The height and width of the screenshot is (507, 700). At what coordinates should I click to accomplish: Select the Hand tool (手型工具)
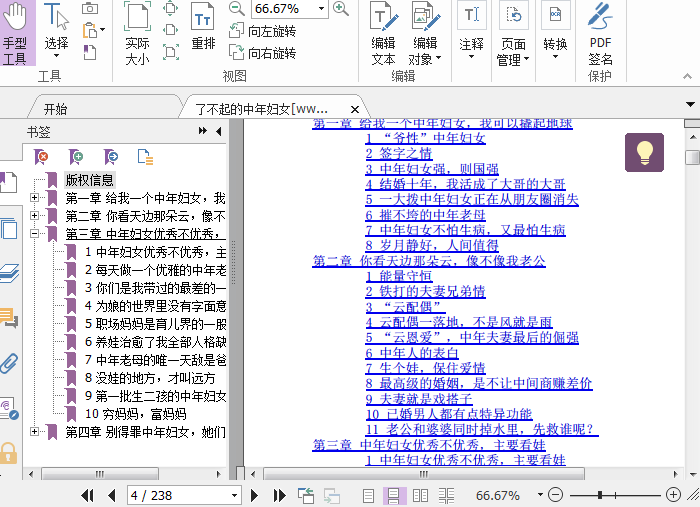click(x=15, y=33)
